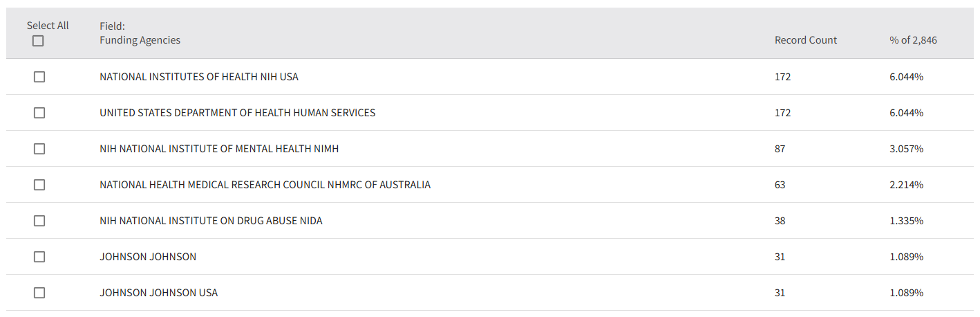Click the Record Count column header
This screenshot has height=317, width=980.
pyautogui.click(x=805, y=40)
